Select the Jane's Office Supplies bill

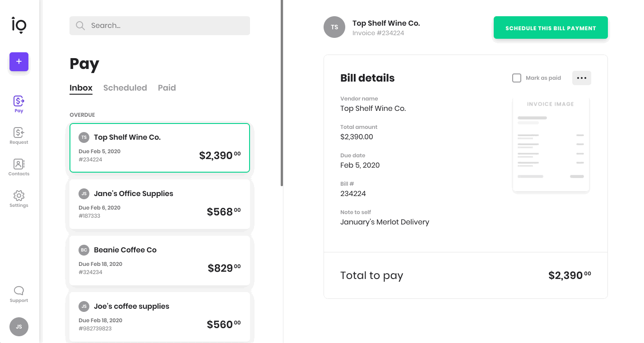(160, 204)
